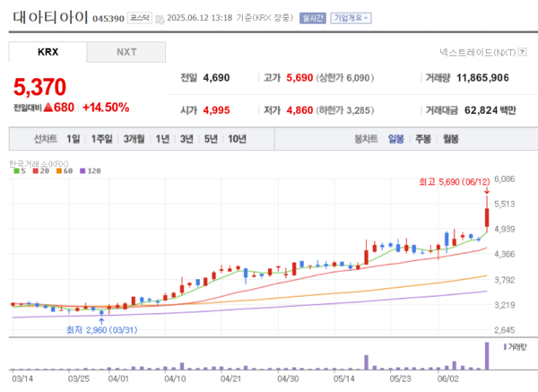Select the 주봉 weekly candle chart
This screenshot has width=538, height=392.
tap(423, 139)
